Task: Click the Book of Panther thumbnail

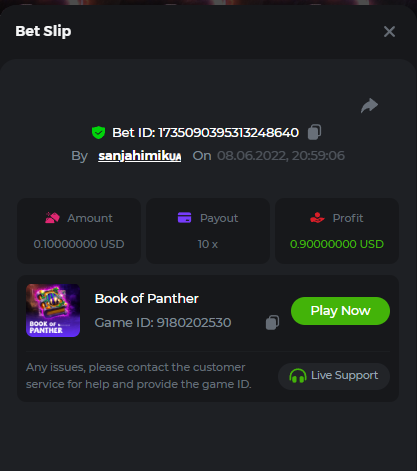Action: click(53, 310)
